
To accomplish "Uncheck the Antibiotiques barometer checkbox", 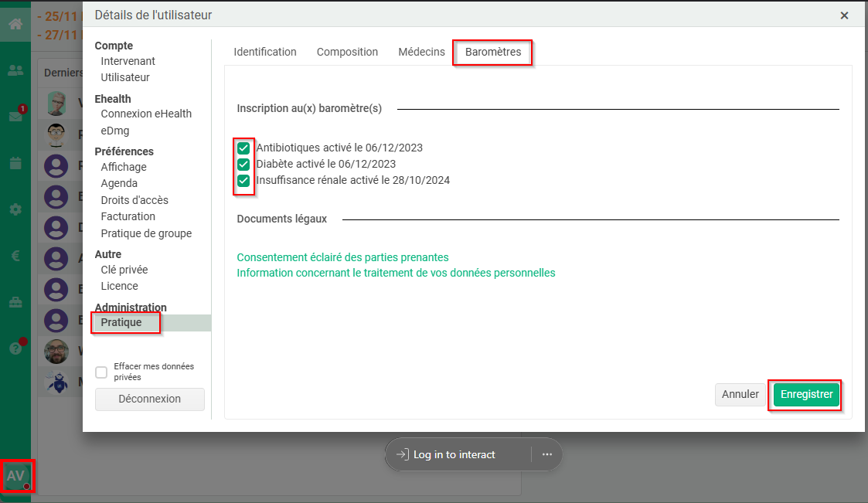I will 243,148.
